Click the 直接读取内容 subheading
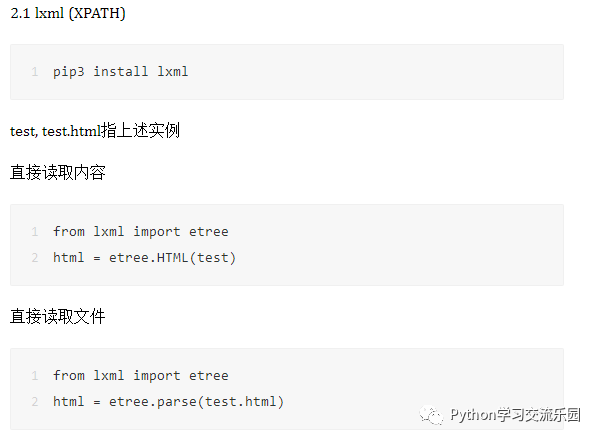 (58, 172)
